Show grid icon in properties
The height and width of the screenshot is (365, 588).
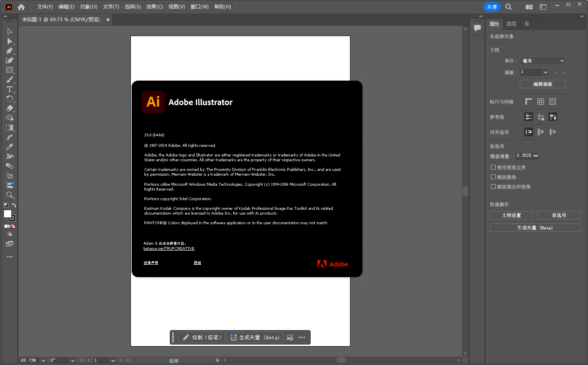click(x=541, y=101)
